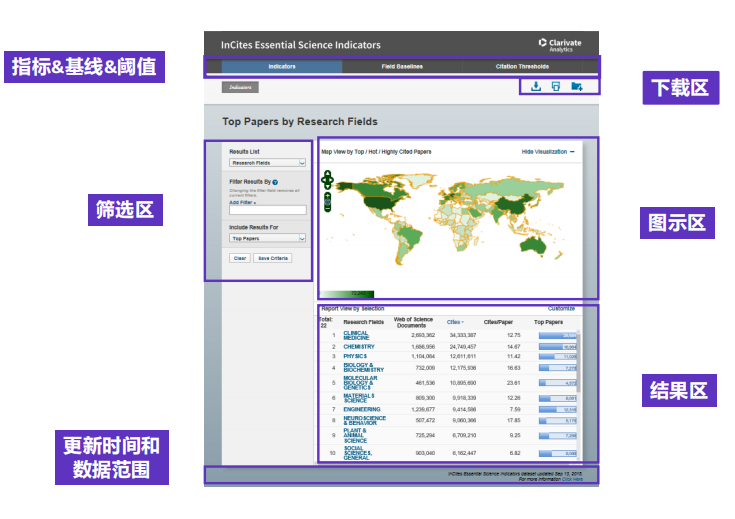Open the Results List dropdown
735x519 pixels.
pos(267,162)
